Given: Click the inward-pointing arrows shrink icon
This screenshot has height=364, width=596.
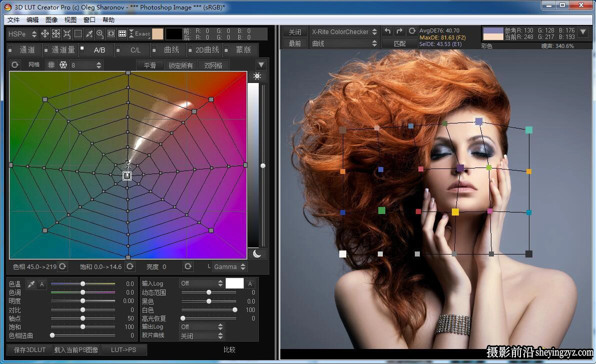Looking at the screenshot, I should pos(67,34).
